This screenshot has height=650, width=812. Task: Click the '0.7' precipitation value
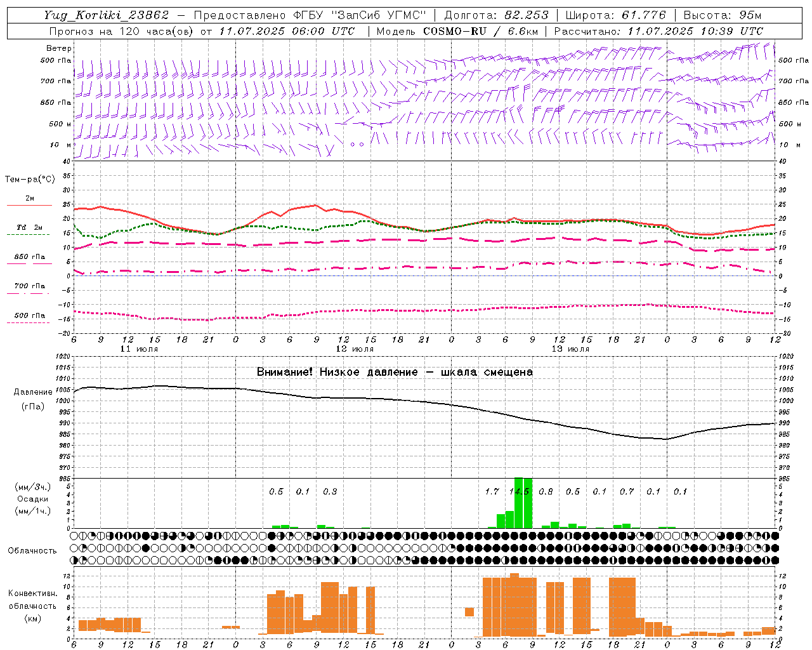pos(627,492)
